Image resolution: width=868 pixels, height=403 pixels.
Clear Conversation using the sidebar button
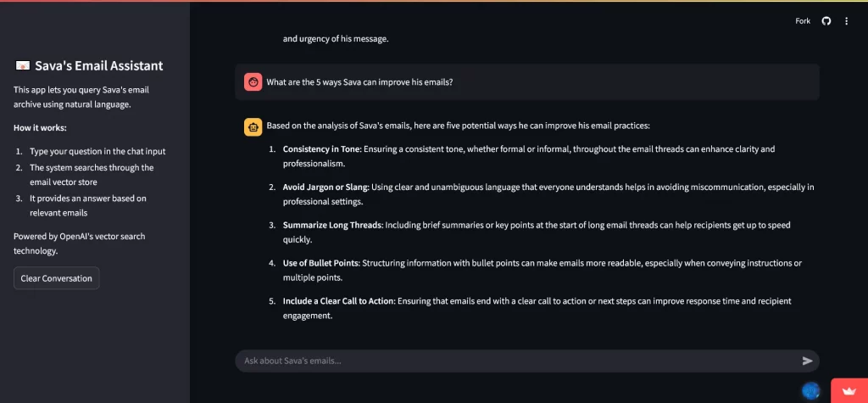(x=57, y=278)
